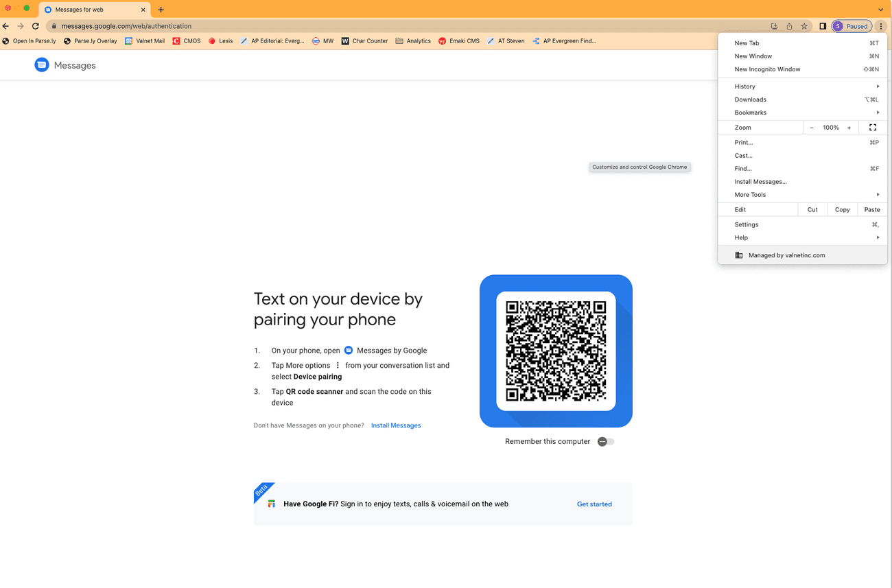Viewport: 892px width, 588px height.
Task: Reload the current page
Action: [36, 25]
